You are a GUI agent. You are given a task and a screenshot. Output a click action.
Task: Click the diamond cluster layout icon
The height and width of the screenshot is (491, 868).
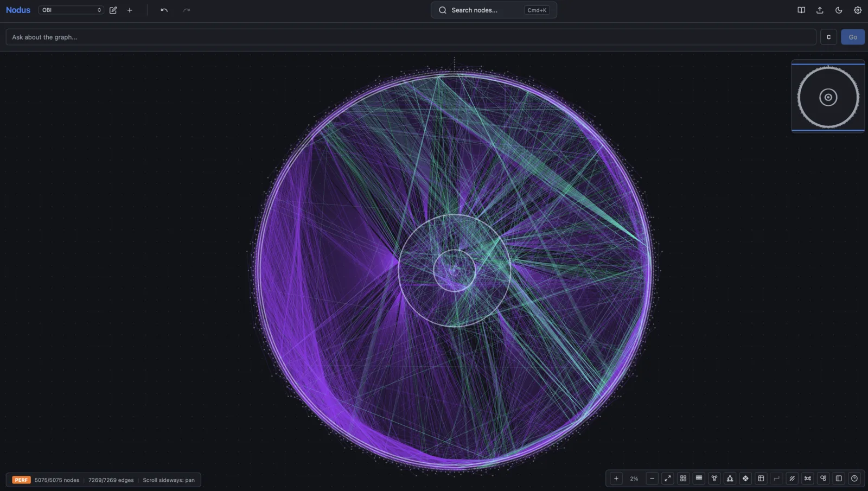[x=745, y=479]
